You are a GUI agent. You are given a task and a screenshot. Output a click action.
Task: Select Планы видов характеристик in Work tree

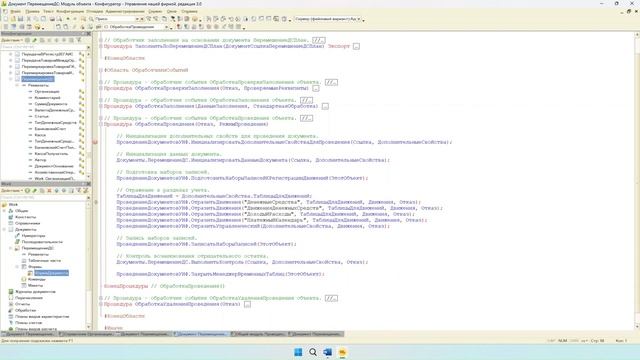42,316
